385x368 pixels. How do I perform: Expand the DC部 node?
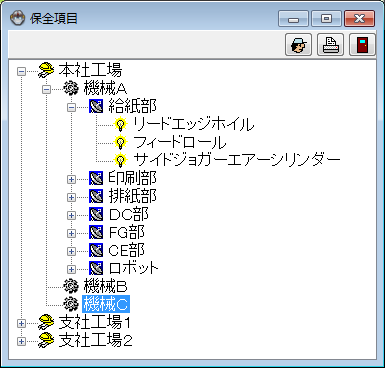tap(71, 215)
